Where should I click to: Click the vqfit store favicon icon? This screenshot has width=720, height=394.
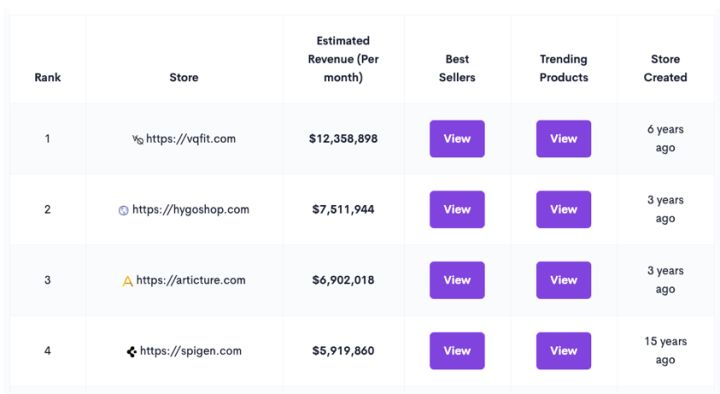coord(138,140)
